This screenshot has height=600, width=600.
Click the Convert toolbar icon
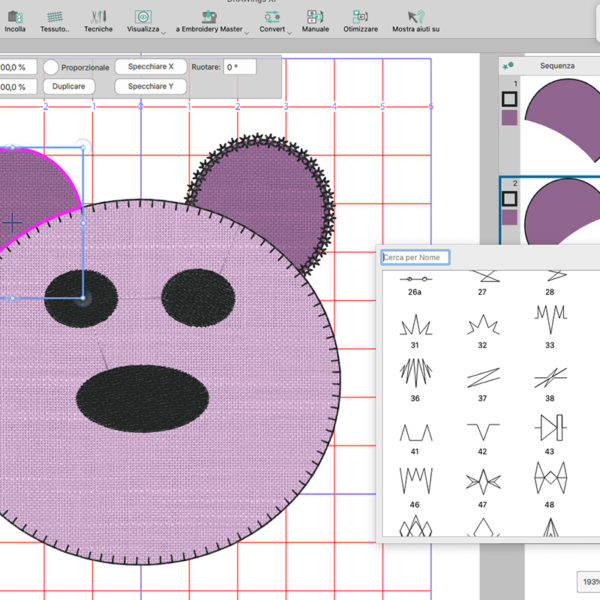click(272, 17)
